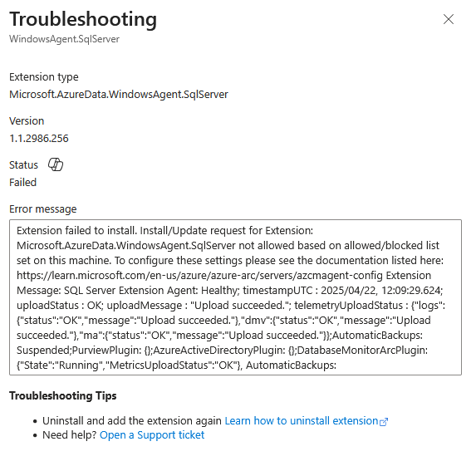Click the timestampUTC text in error message

tap(277, 291)
